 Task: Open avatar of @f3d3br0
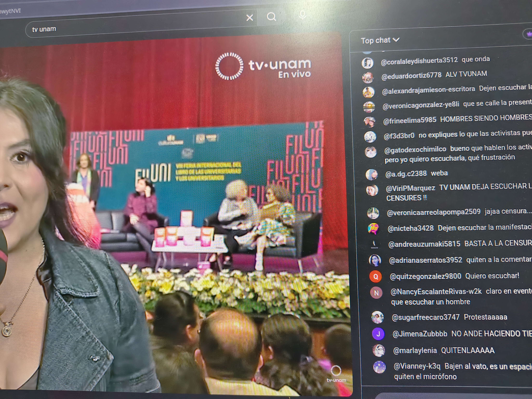[370, 137]
